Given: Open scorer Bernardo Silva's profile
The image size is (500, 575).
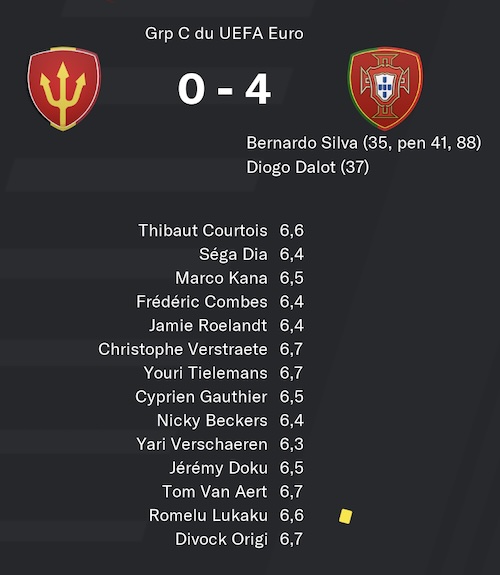Looking at the screenshot, I should click(302, 143).
